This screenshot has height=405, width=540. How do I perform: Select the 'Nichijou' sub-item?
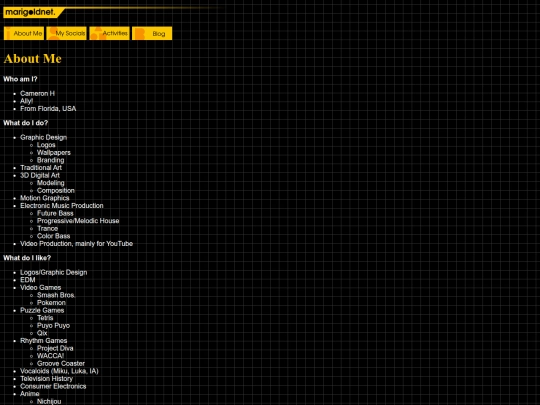point(49,401)
